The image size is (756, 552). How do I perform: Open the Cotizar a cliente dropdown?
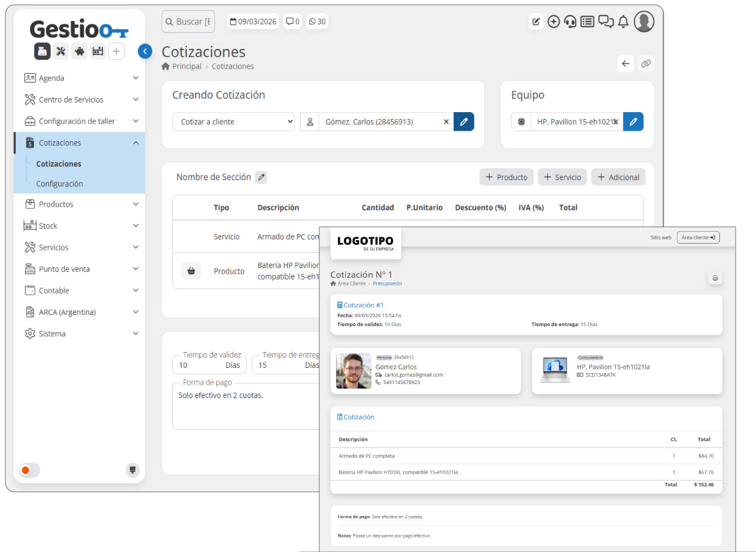(234, 121)
